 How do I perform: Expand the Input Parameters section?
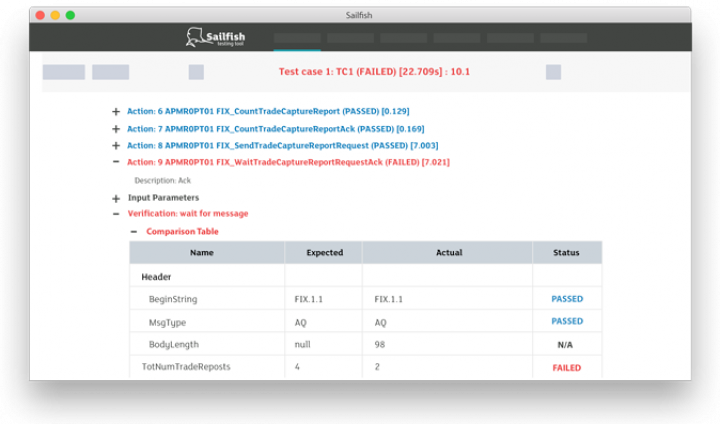click(116, 198)
